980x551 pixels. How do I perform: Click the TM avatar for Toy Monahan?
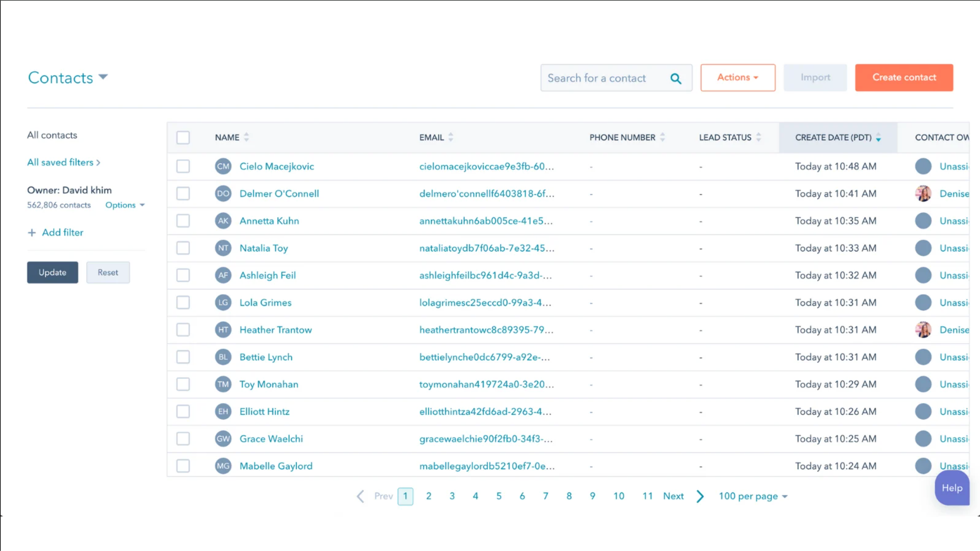click(223, 384)
